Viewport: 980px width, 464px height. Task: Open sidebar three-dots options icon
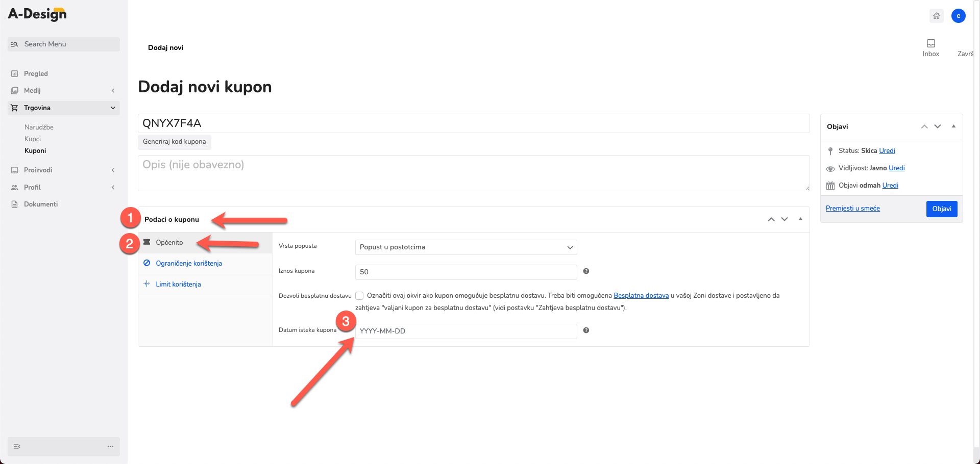tap(110, 446)
